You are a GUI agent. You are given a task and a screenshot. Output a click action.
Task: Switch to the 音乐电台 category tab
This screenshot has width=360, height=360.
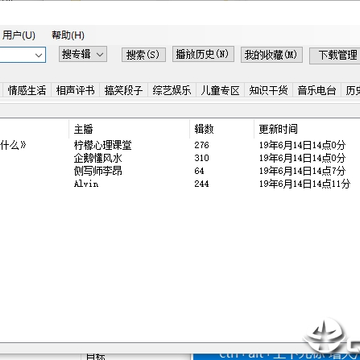coord(317,90)
